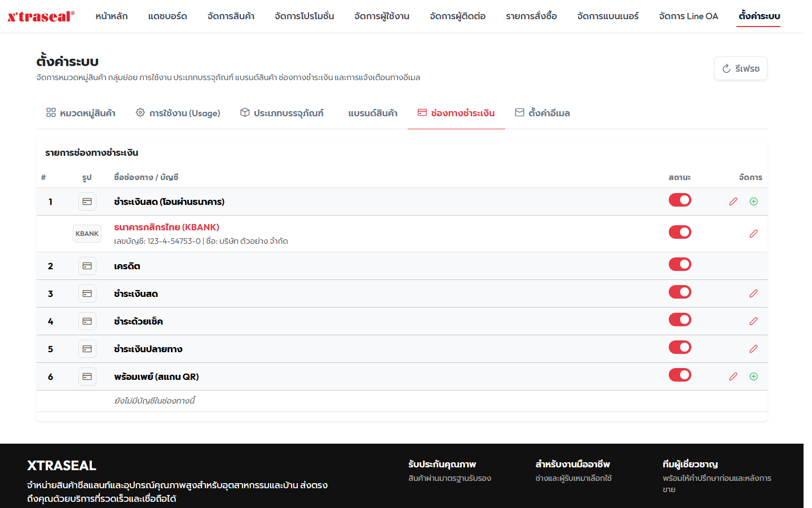Open จัดการ Line OA menu item
812x508 pixels.
[x=689, y=16]
